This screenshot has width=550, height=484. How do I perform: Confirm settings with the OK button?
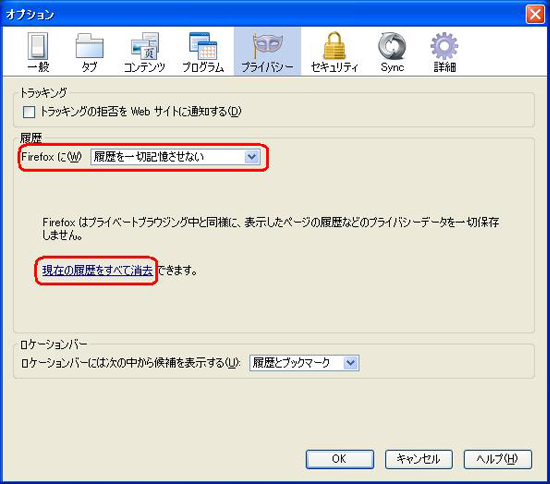pos(340,459)
